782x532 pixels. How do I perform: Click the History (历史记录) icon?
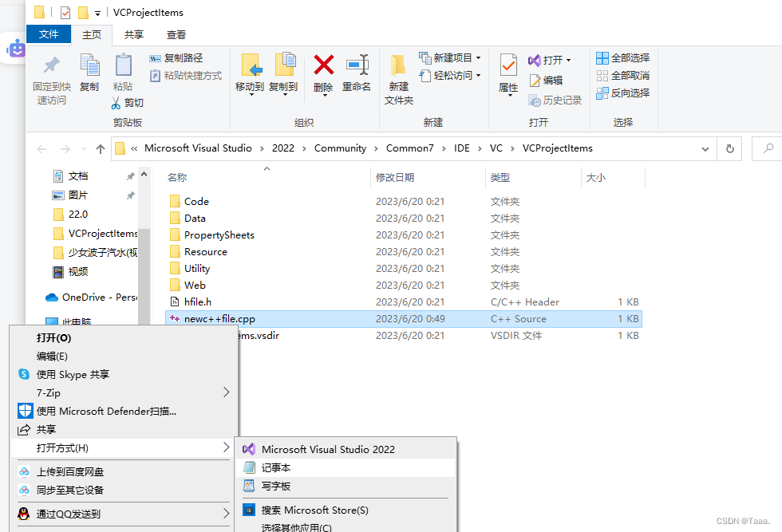(x=534, y=100)
